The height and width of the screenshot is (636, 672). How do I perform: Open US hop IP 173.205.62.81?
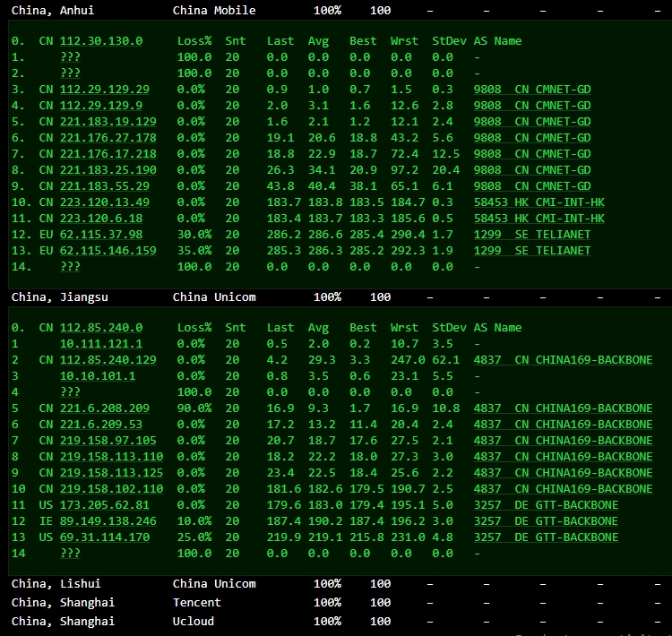[x=105, y=505]
